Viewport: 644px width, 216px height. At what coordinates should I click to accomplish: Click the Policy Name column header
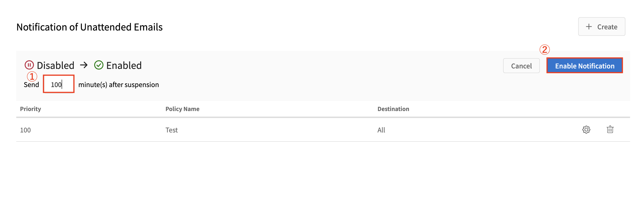click(183, 109)
